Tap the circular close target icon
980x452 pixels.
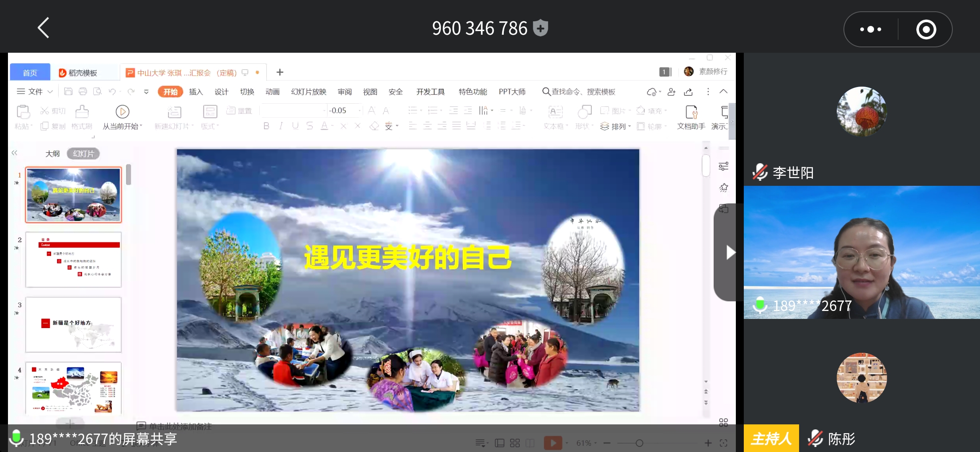point(926,29)
